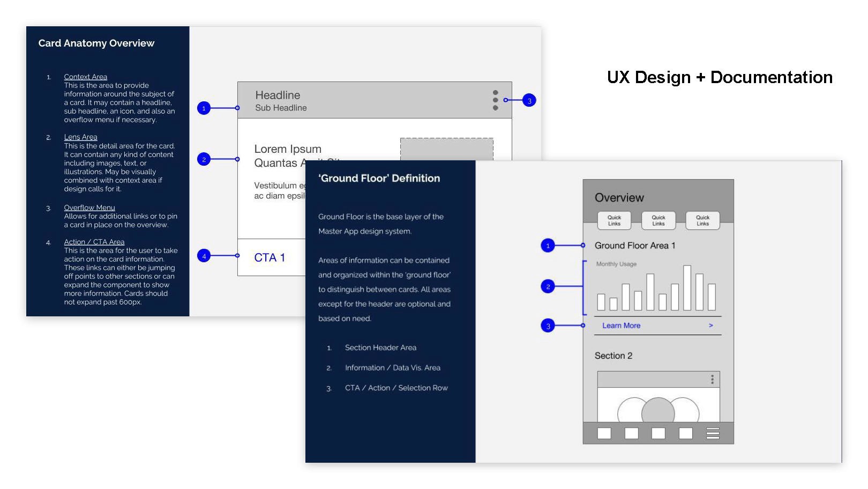Click blue marker 3 pointing to the Learn More row

pyautogui.click(x=548, y=326)
